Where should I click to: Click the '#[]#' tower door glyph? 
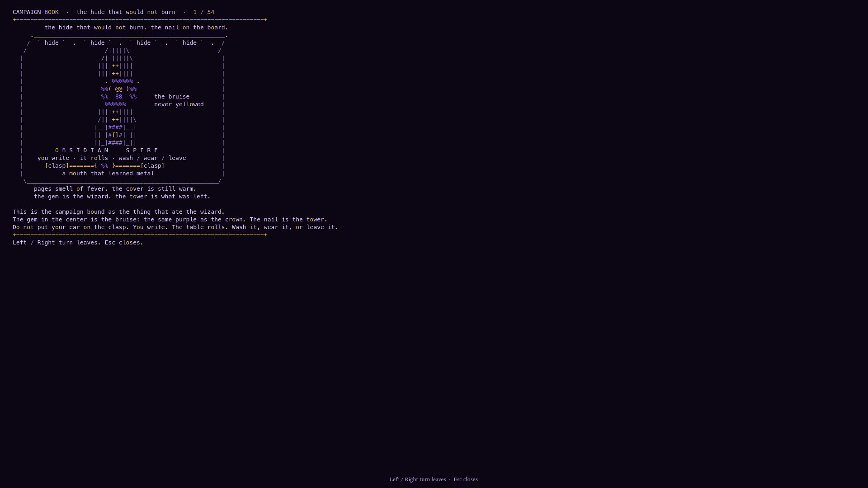(x=115, y=135)
